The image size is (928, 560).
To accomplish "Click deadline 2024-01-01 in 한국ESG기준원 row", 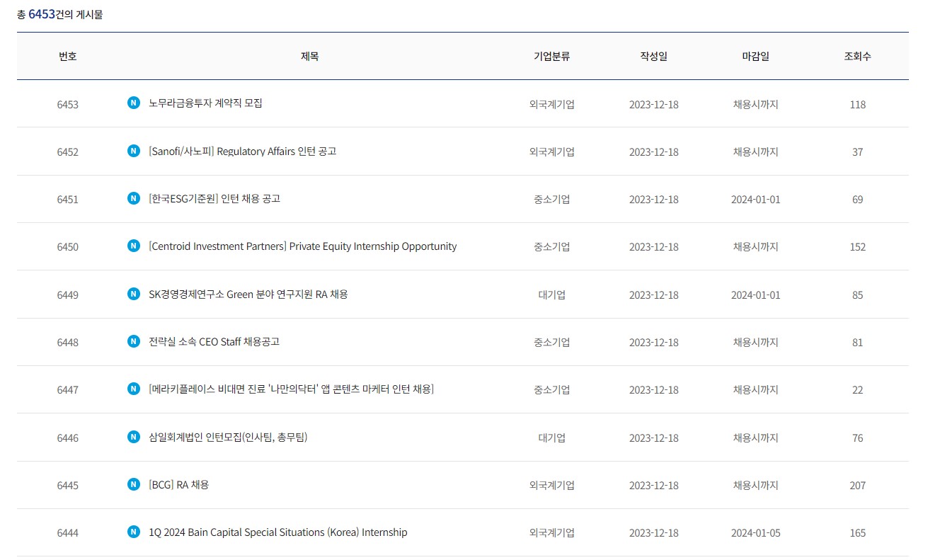I will click(x=755, y=200).
